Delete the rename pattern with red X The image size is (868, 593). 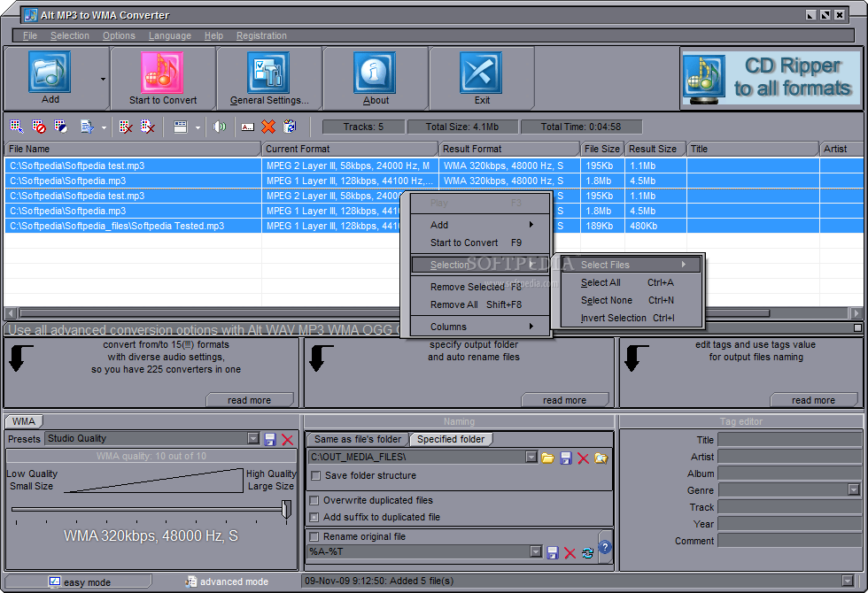pyautogui.click(x=570, y=552)
